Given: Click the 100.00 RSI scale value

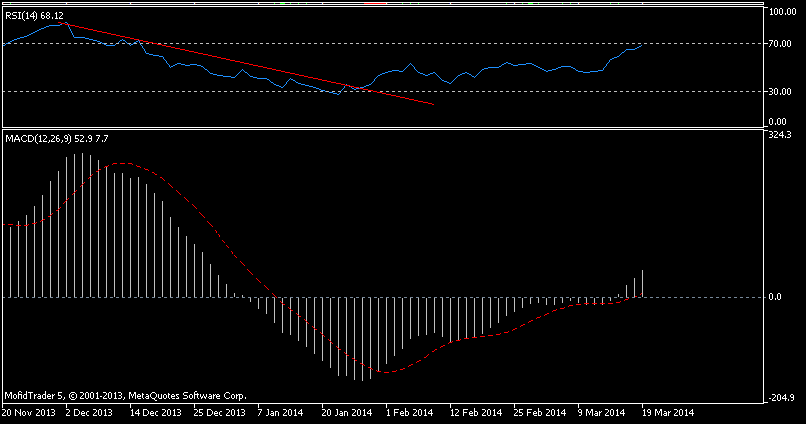Looking at the screenshot, I should point(780,12).
